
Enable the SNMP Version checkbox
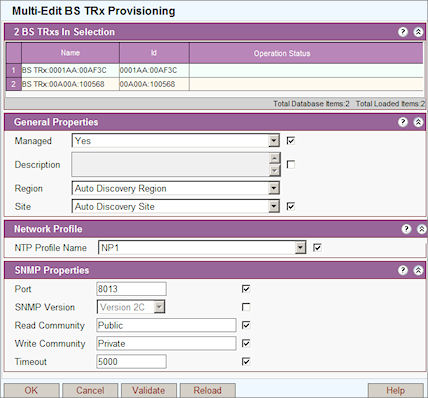pos(246,307)
